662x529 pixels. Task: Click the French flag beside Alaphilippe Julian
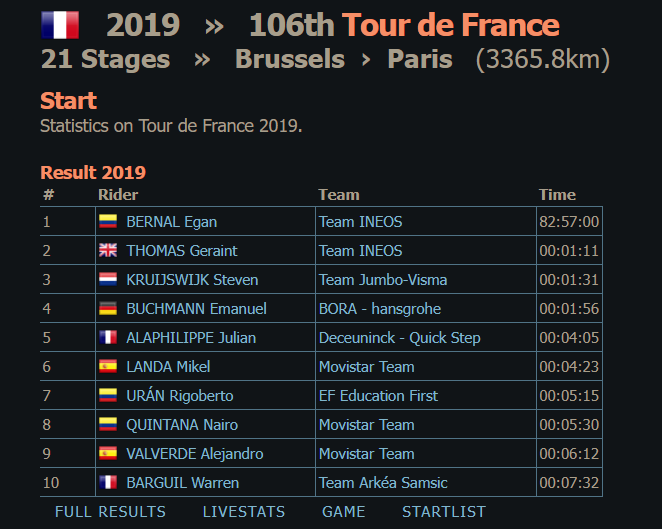[108, 338]
